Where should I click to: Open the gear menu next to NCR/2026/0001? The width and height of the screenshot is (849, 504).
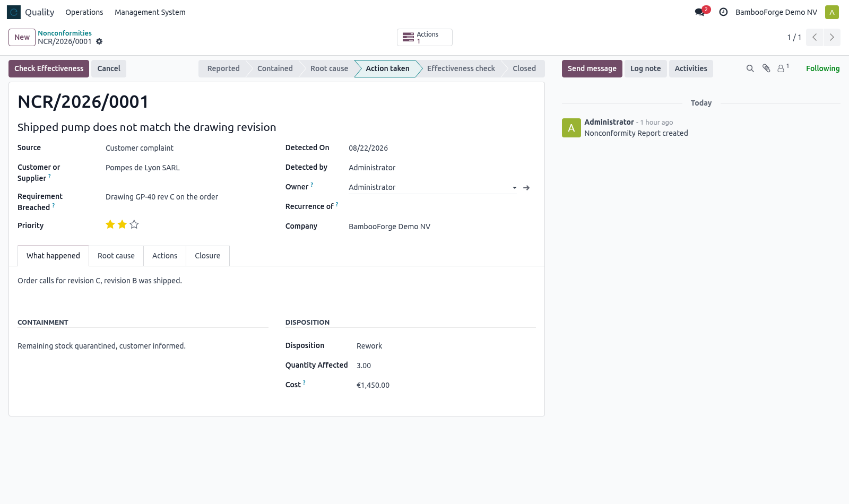(99, 41)
